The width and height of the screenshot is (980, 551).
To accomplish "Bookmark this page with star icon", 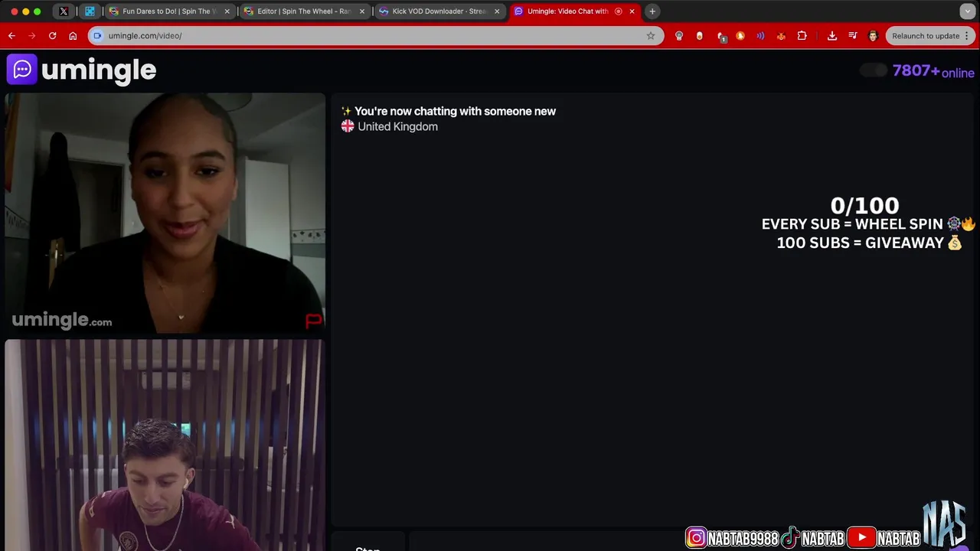I will 651,36.
